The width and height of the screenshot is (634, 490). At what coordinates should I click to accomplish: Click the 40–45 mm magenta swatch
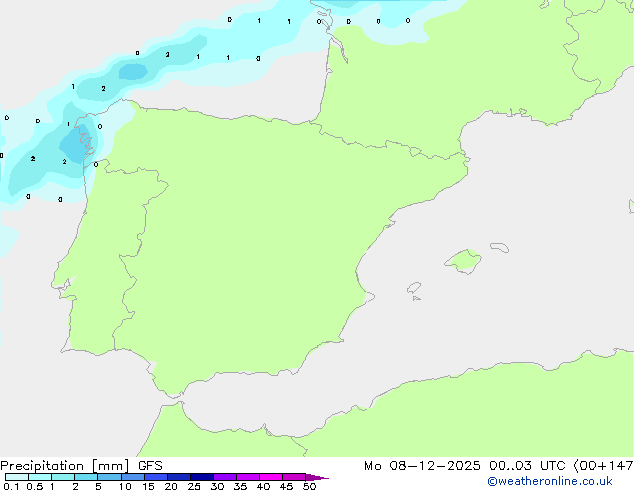(x=271, y=477)
